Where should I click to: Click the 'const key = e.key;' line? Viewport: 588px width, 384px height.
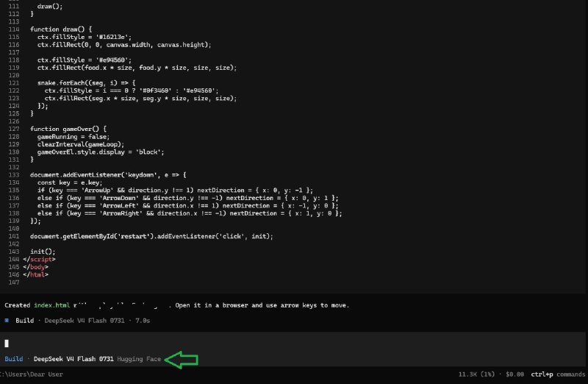[70, 182]
